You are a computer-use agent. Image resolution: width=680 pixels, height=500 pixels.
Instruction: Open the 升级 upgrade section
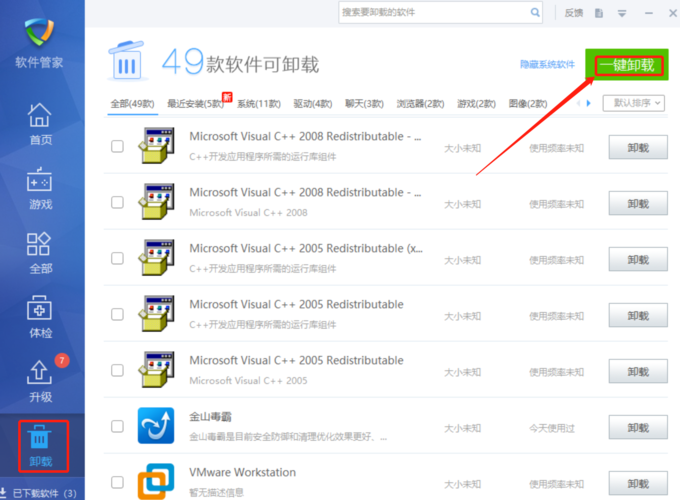coord(39,382)
